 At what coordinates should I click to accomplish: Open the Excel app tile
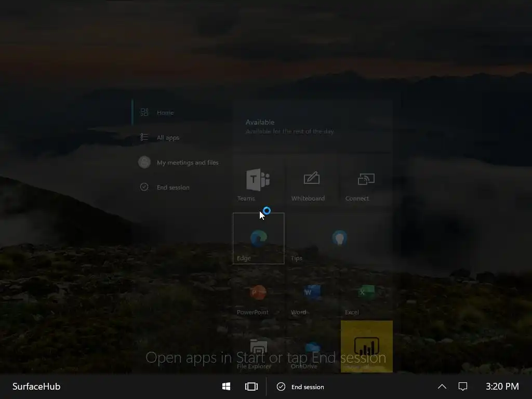366,294
